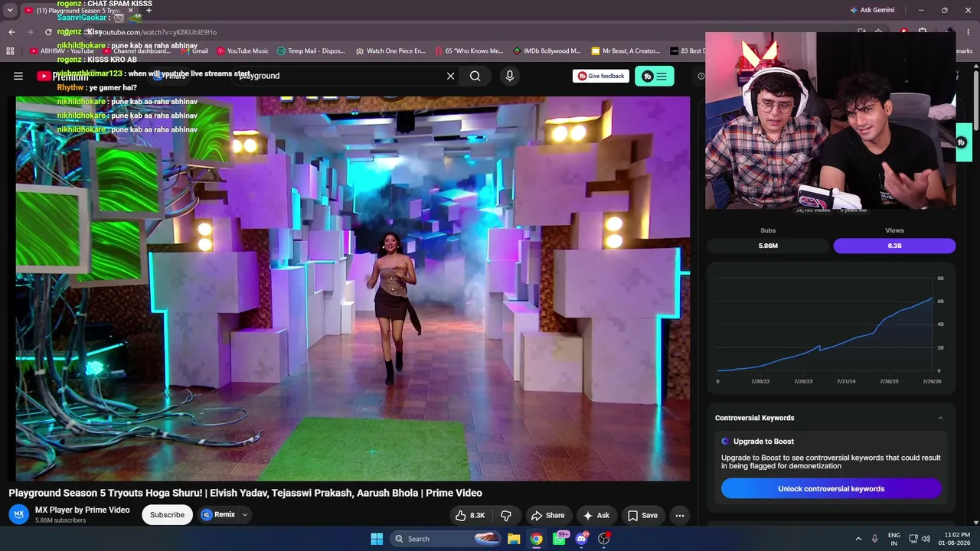Click the Windows taskbar Search box
The height and width of the screenshot is (551, 980).
click(446, 539)
